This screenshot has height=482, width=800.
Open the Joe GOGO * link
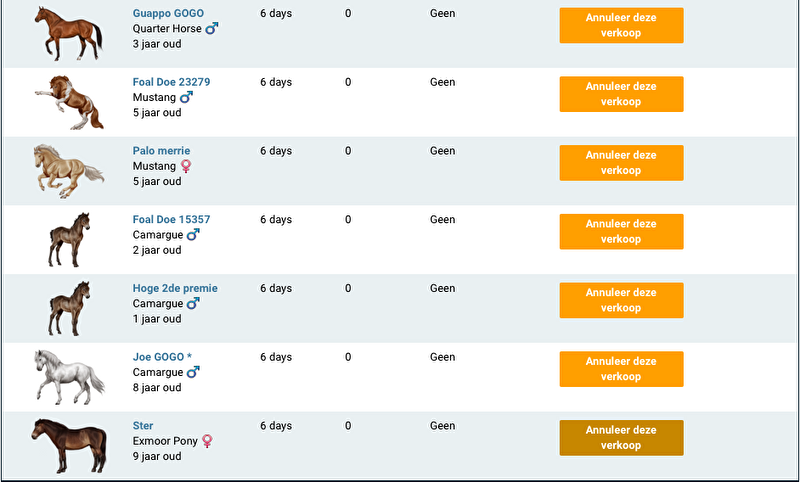pyautogui.click(x=162, y=357)
